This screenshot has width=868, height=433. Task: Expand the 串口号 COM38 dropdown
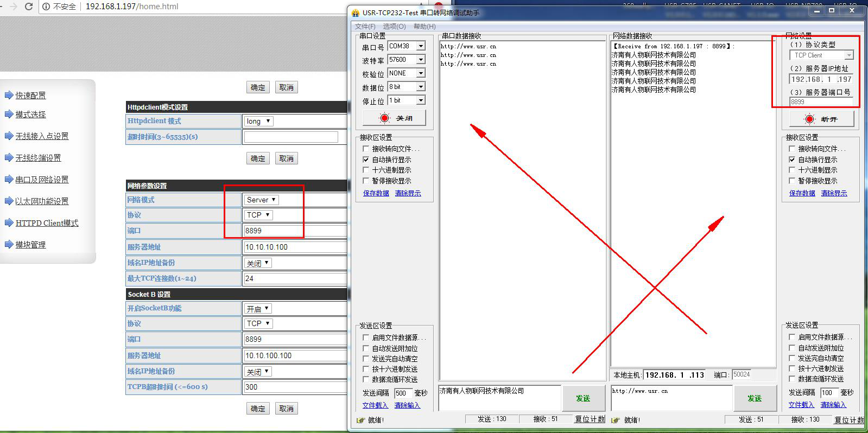420,46
